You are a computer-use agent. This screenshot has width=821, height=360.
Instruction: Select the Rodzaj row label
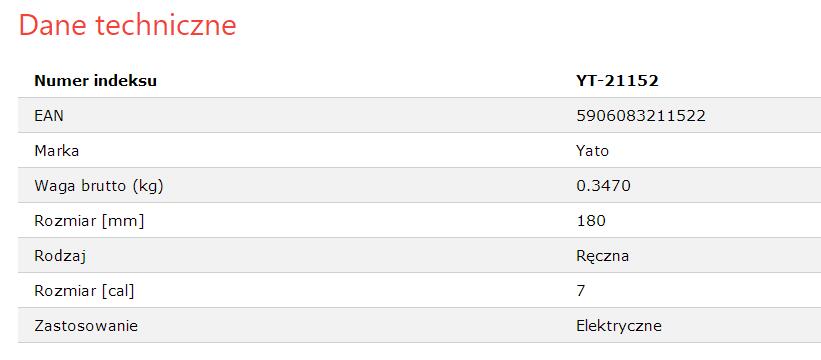(60, 256)
